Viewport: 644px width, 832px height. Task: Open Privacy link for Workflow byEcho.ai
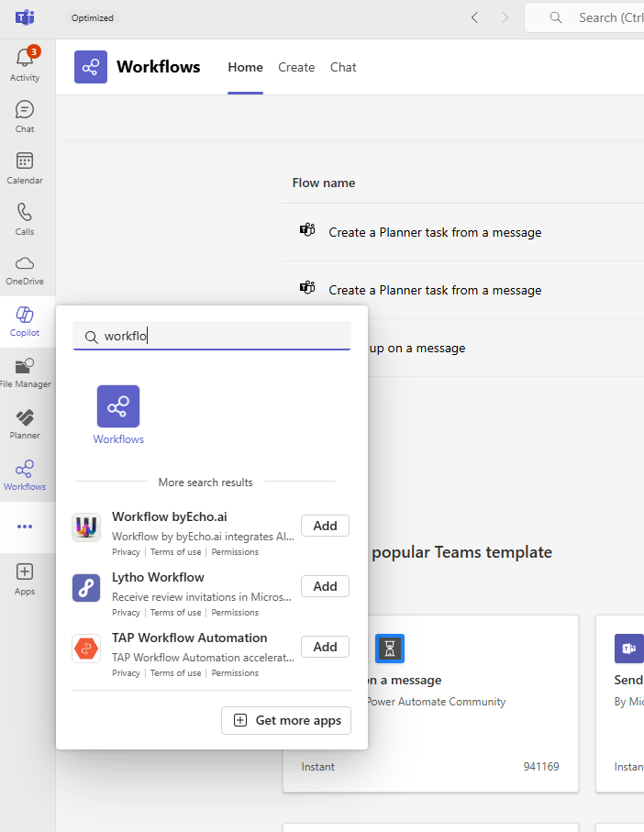[126, 552]
